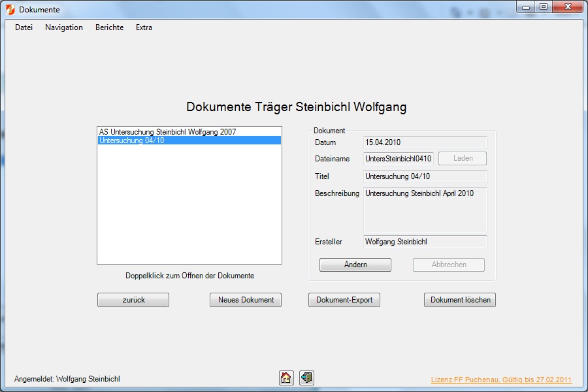Image resolution: width=588 pixels, height=392 pixels.
Task: Click the Dokumente app icon in title bar
Action: (10, 9)
